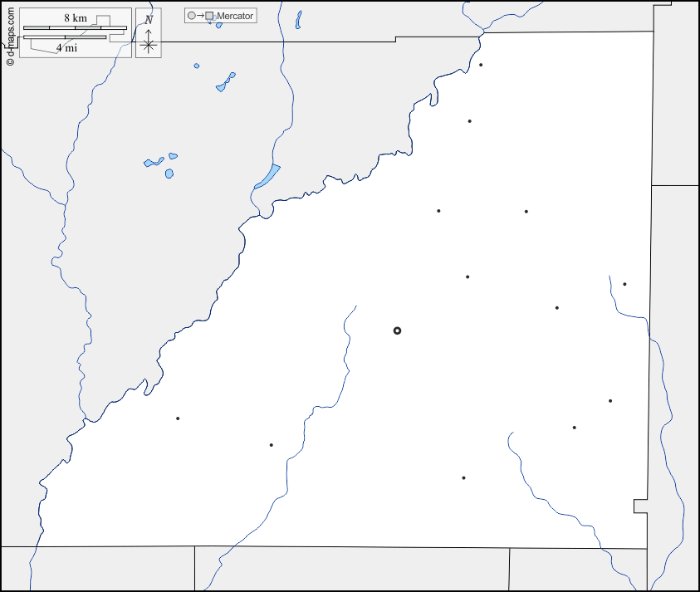Click the north arrow compass icon

[148, 41]
